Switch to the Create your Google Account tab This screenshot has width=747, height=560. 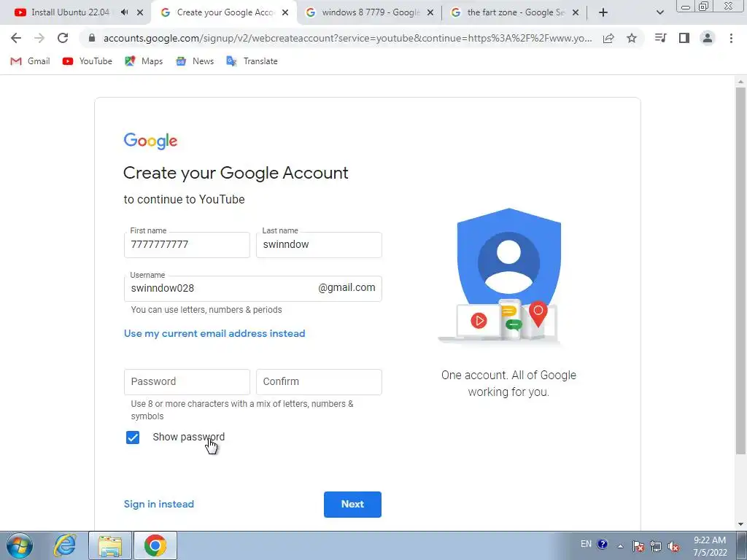point(224,13)
